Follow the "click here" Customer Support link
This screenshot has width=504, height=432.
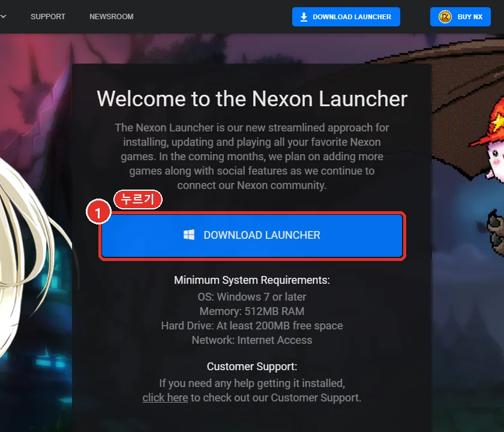165,398
